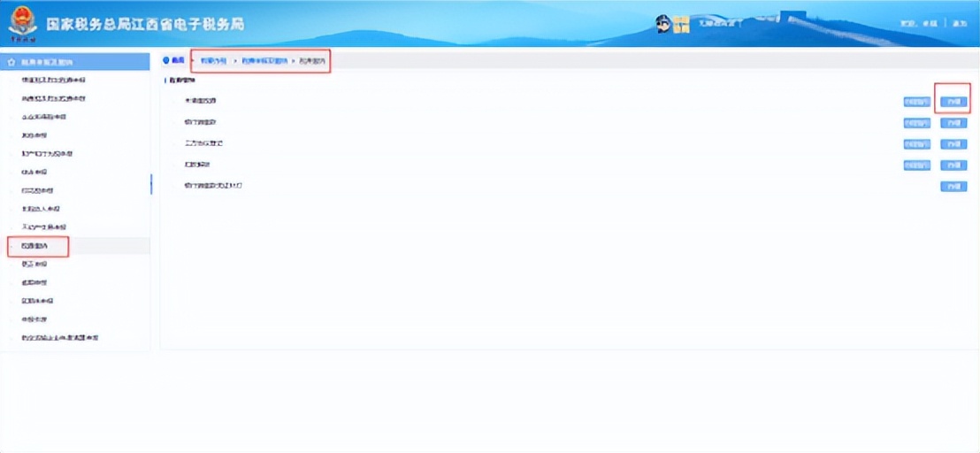Click the tax bureau emblem logo

pos(23,24)
